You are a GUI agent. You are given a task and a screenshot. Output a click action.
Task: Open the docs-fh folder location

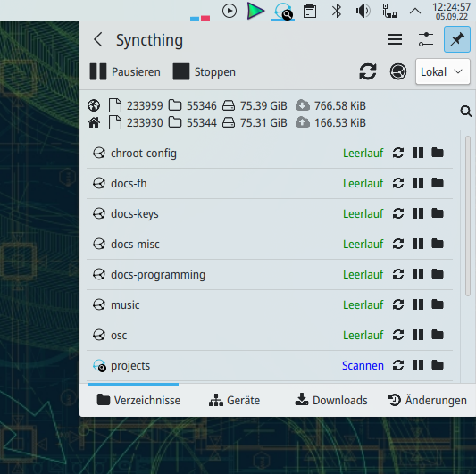click(x=438, y=183)
